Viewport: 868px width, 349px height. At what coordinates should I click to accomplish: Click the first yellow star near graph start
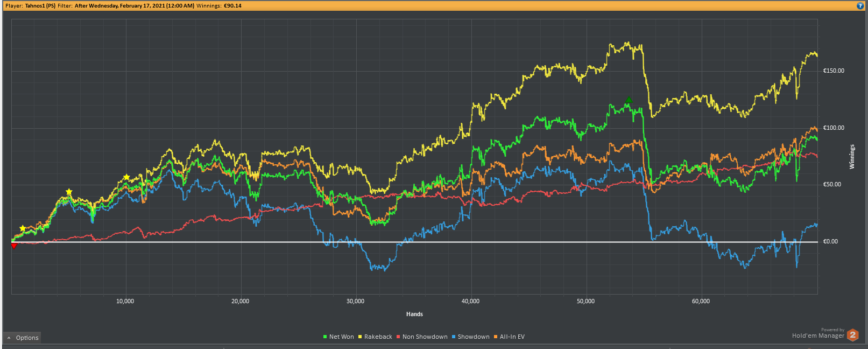click(x=23, y=228)
